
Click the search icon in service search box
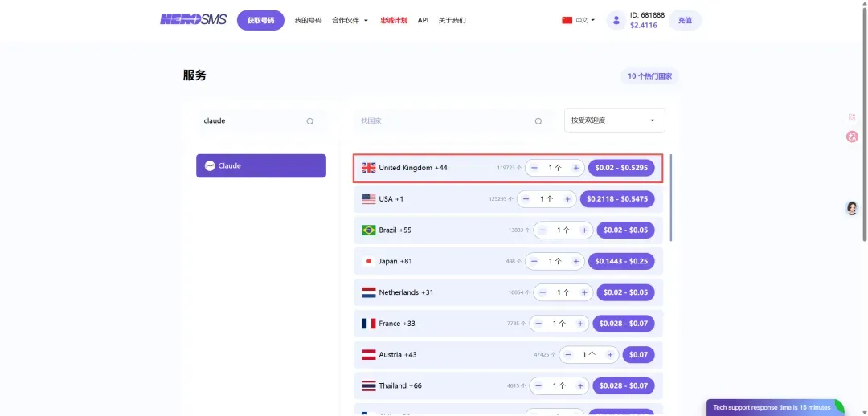(x=310, y=121)
